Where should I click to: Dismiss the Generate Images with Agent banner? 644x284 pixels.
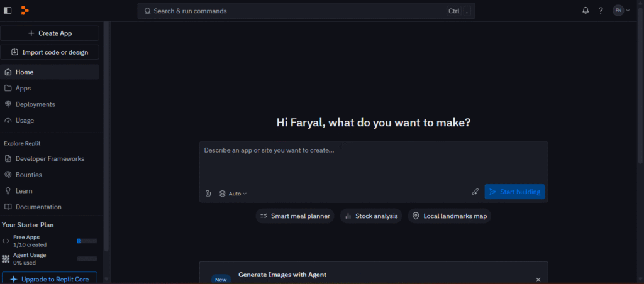[x=538, y=280]
